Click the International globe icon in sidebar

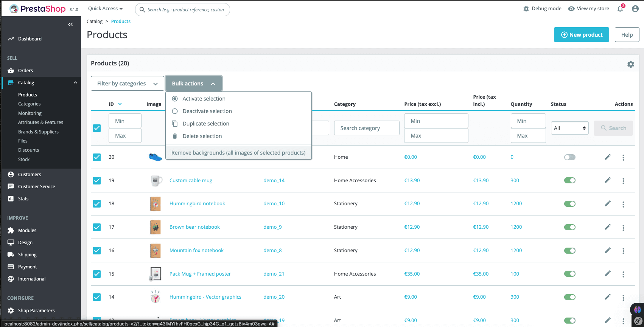pyautogui.click(x=11, y=279)
